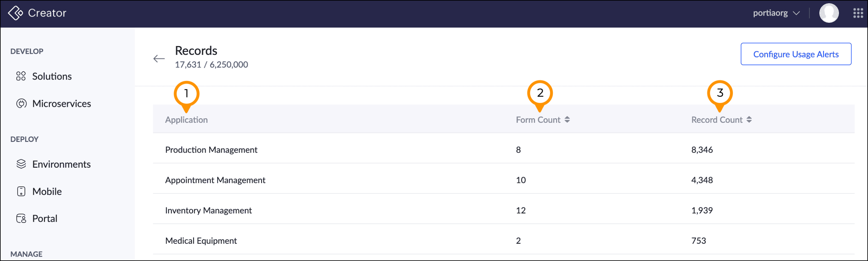868x261 pixels.
Task: Sort table by Form Count arrows
Action: (567, 120)
